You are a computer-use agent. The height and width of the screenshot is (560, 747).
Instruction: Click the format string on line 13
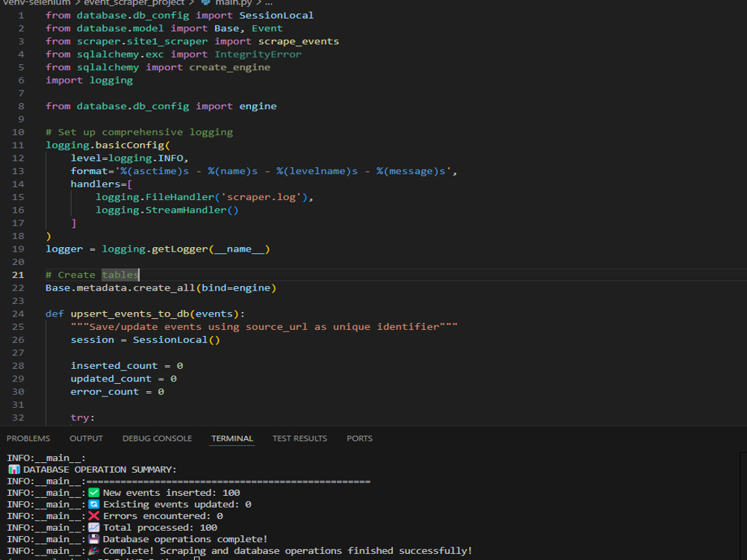point(283,171)
